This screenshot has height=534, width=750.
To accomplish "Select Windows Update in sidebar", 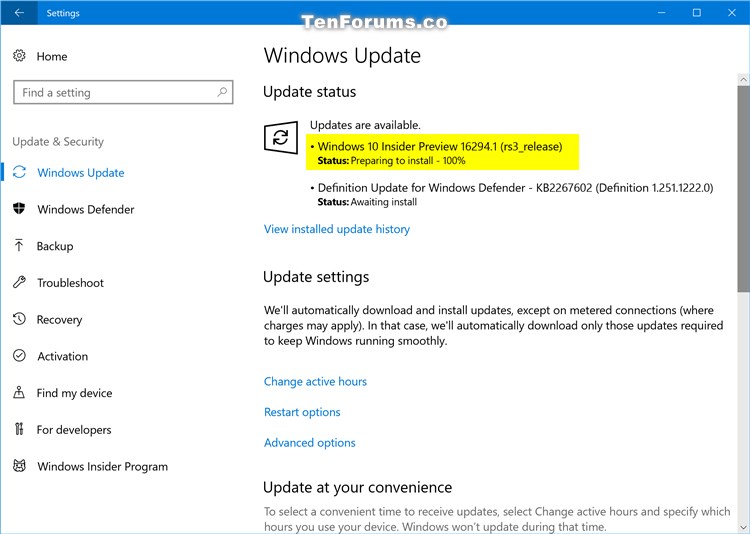I will pyautogui.click(x=81, y=173).
